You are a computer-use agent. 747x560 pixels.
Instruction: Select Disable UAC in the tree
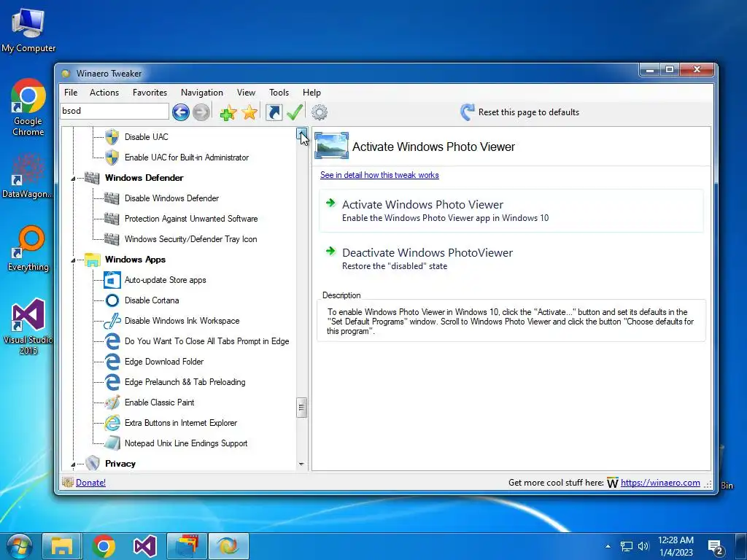(x=146, y=137)
